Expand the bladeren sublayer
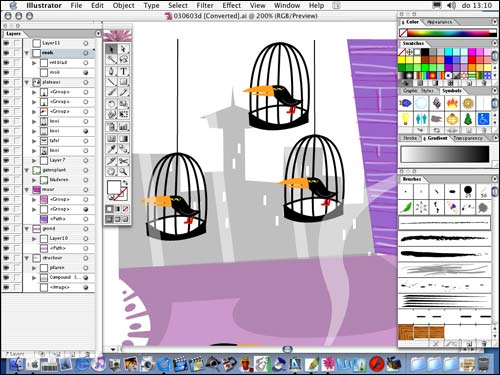 pyautogui.click(x=34, y=180)
